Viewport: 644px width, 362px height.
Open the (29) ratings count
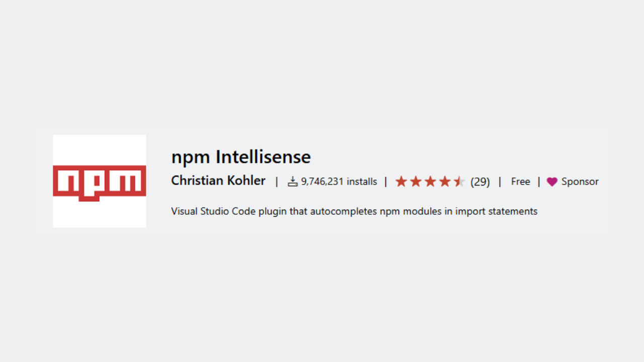(480, 182)
